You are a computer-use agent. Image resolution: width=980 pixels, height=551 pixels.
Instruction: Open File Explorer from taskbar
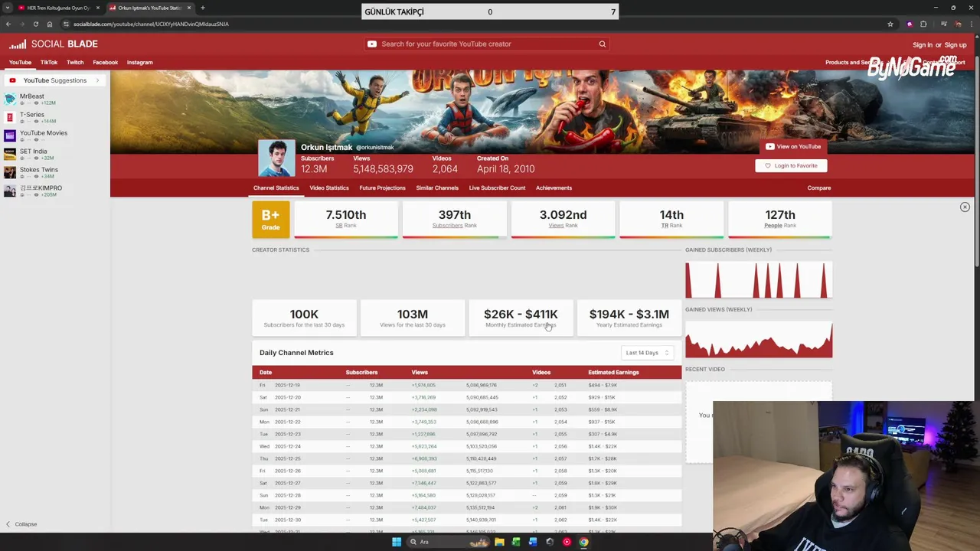pos(499,542)
